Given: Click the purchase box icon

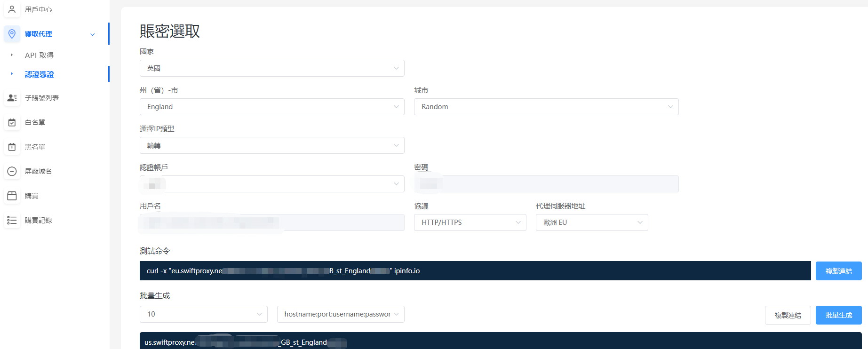Looking at the screenshot, I should tap(12, 196).
